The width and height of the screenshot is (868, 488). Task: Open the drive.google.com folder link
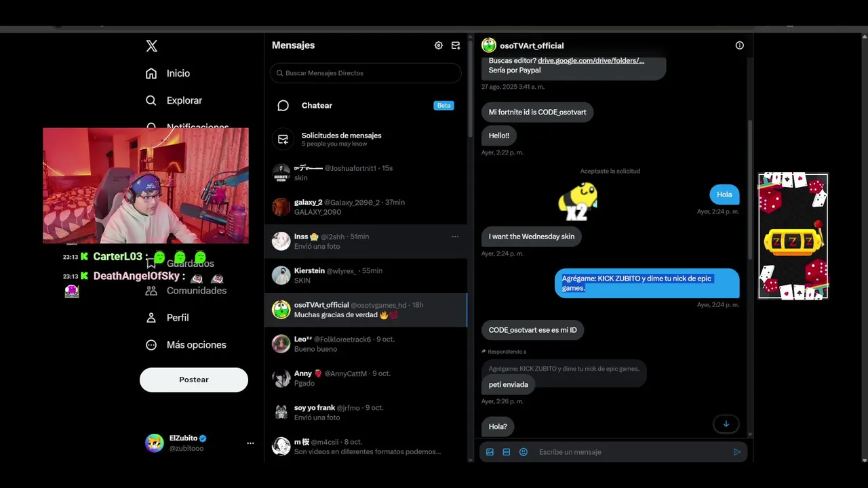coord(591,60)
